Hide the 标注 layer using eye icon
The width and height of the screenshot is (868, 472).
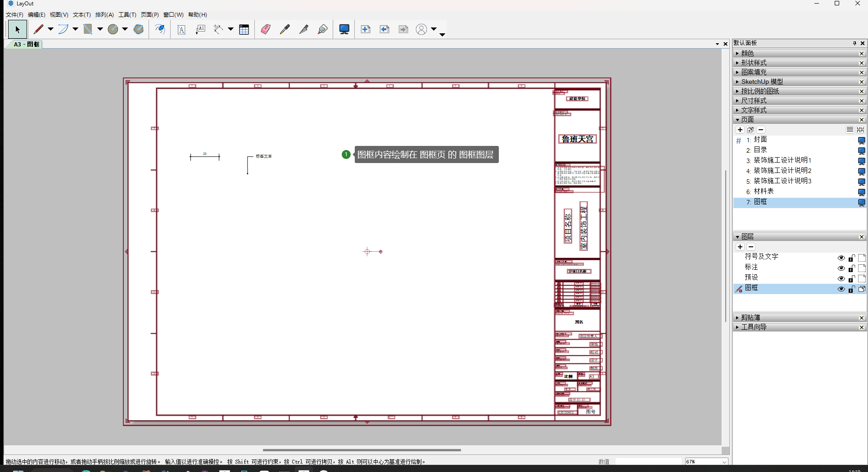[x=841, y=268]
